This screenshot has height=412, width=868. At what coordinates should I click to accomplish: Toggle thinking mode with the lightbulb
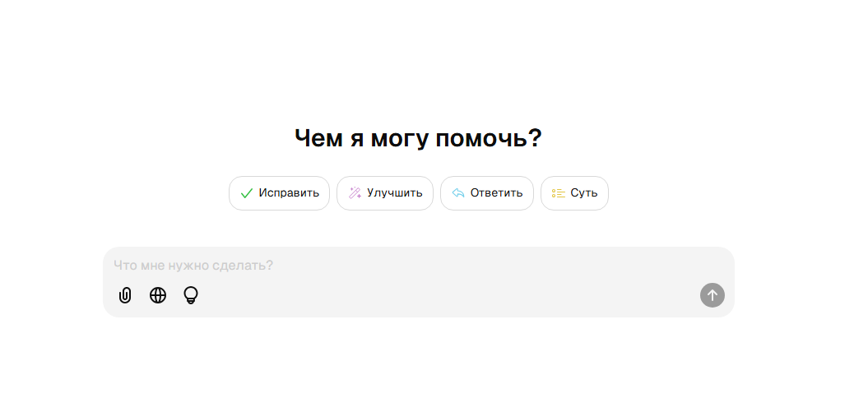coord(191,295)
